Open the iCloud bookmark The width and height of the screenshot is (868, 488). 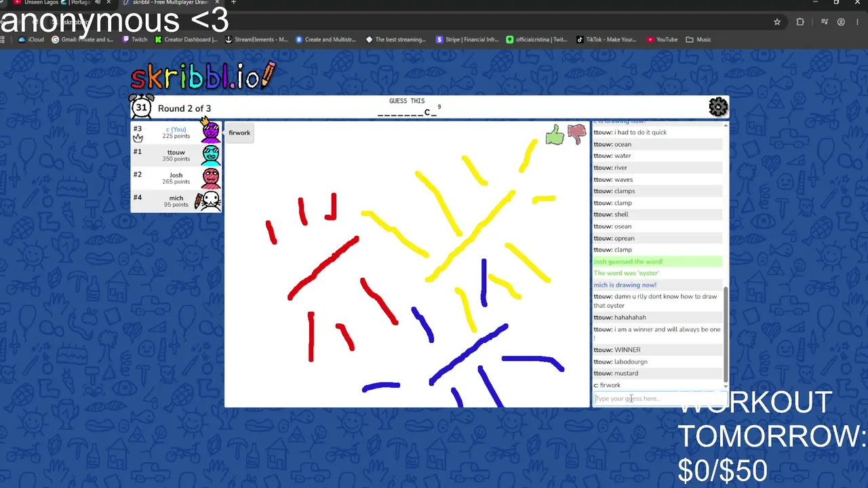pos(31,39)
